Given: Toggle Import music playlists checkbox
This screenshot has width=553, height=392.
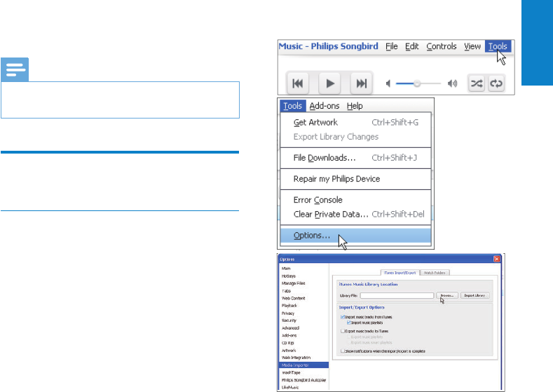Looking at the screenshot, I should 349,323.
